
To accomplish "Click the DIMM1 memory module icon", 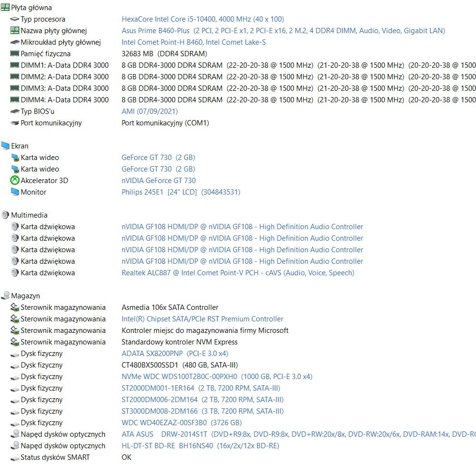I will [x=14, y=65].
